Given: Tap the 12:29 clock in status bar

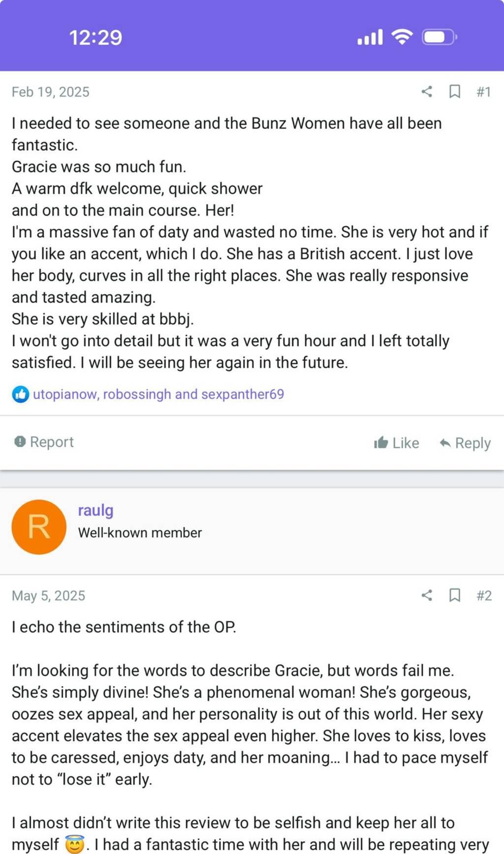Looking at the screenshot, I should (95, 37).
